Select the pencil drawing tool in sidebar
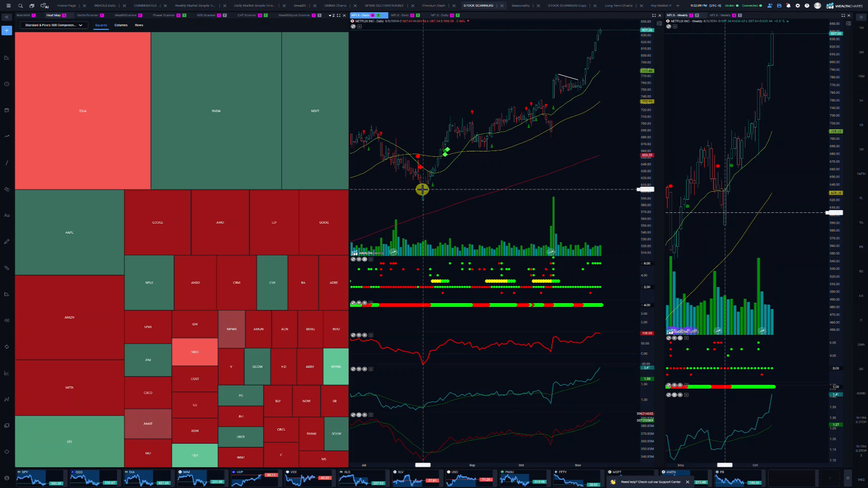 pyautogui.click(x=7, y=242)
